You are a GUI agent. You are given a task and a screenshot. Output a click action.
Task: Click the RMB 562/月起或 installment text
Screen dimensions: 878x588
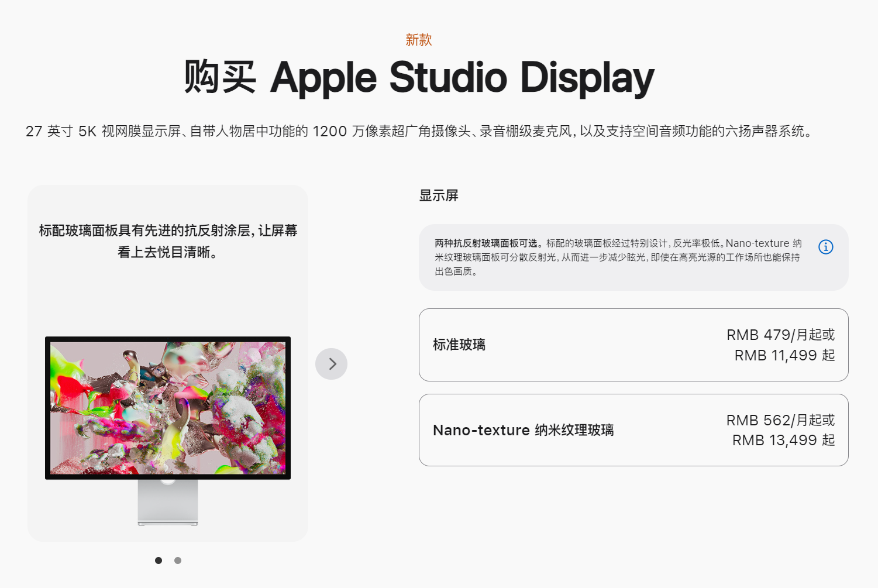point(780,420)
